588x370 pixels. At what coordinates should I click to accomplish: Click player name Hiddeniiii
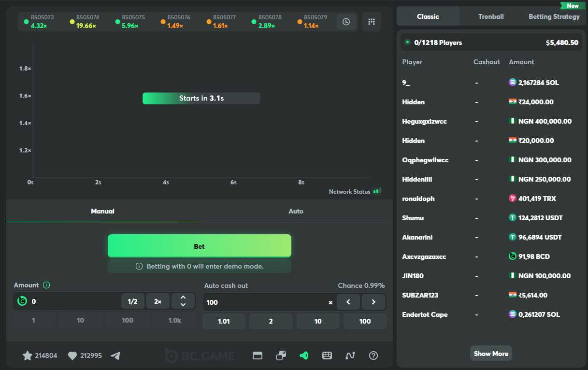(x=417, y=179)
